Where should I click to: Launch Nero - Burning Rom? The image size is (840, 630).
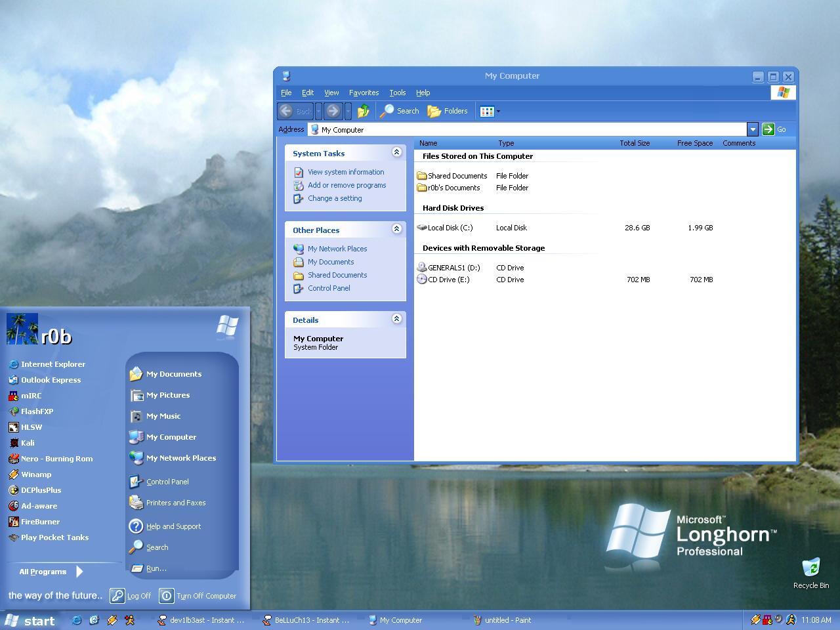coord(51,459)
